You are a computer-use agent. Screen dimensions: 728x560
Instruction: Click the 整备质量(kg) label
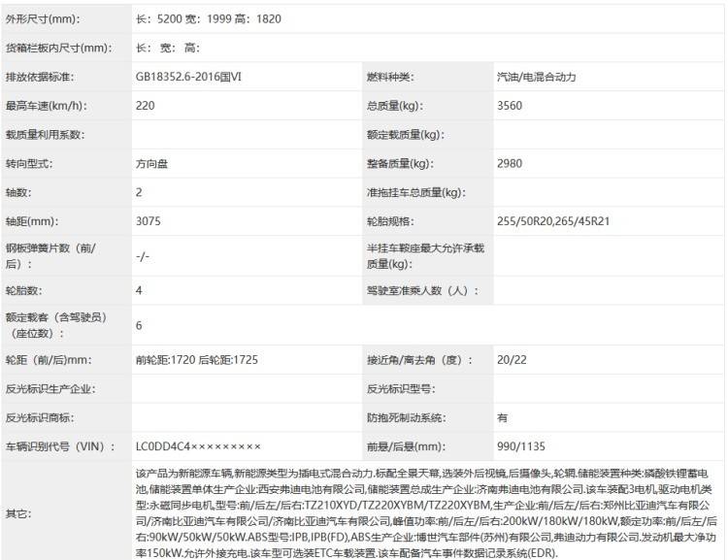point(400,163)
